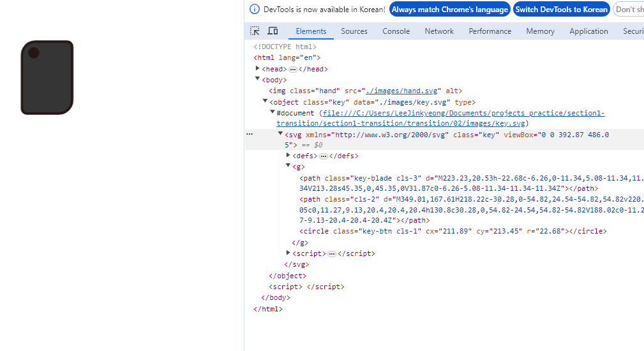Select the closing </html> tag
644x351 pixels.
pos(268,309)
